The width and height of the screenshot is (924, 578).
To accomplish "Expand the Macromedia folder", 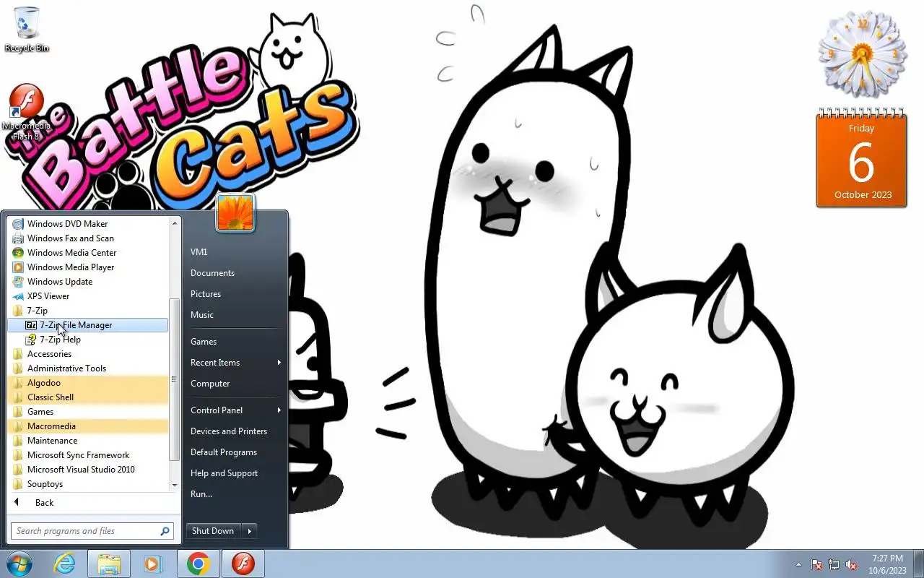I will click(87, 426).
